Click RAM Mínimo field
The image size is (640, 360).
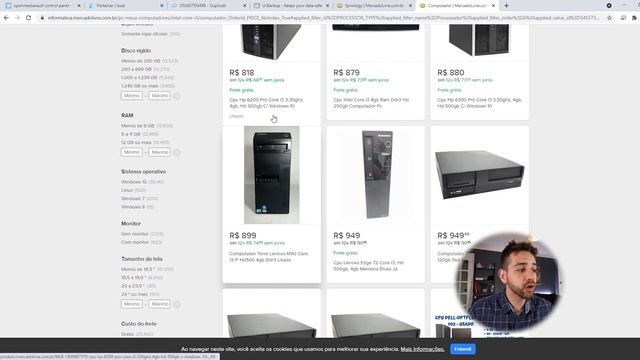132,152
